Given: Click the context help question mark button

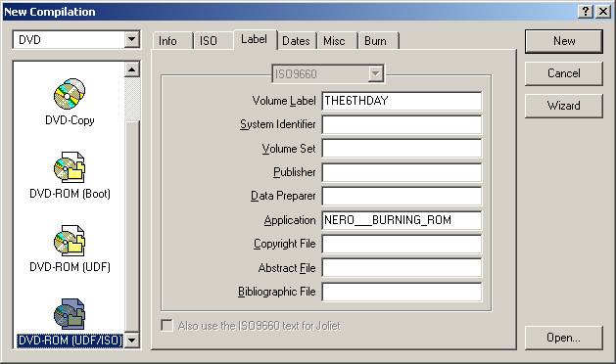Looking at the screenshot, I should [586, 12].
